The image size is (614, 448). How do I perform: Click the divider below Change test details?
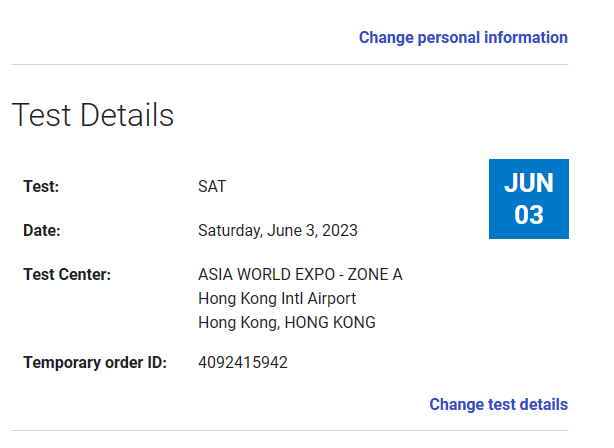pyautogui.click(x=290, y=431)
